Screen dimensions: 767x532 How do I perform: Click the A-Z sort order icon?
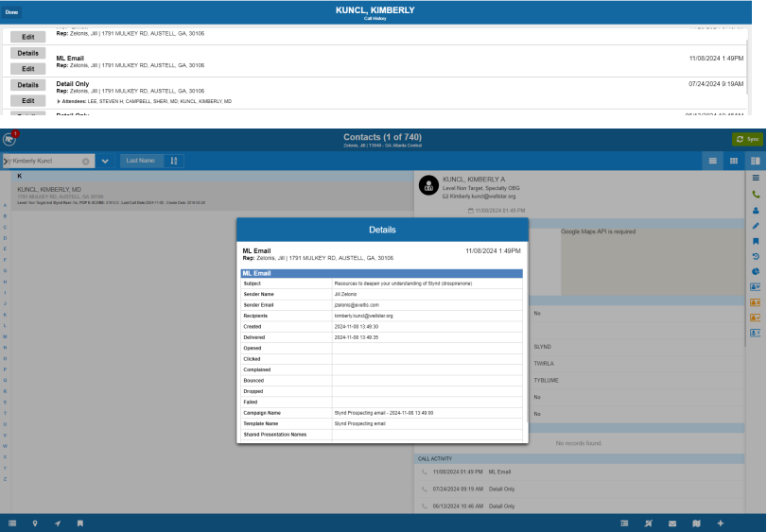point(174,161)
